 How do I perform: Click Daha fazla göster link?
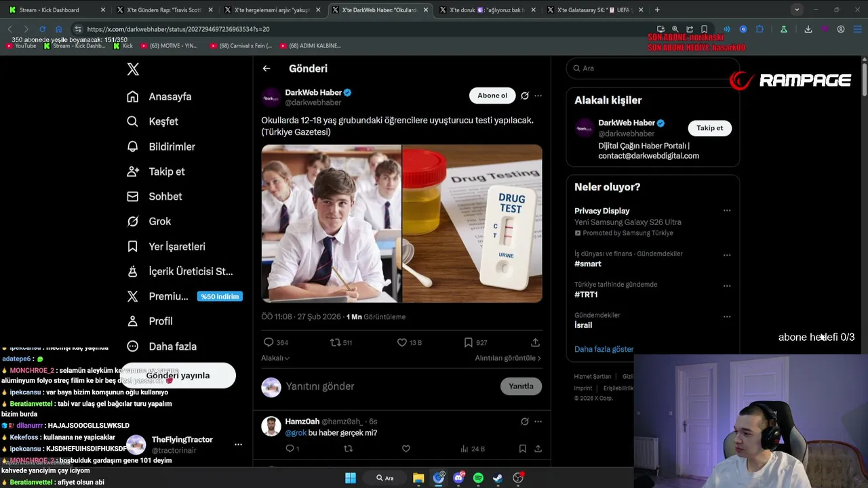coord(604,349)
